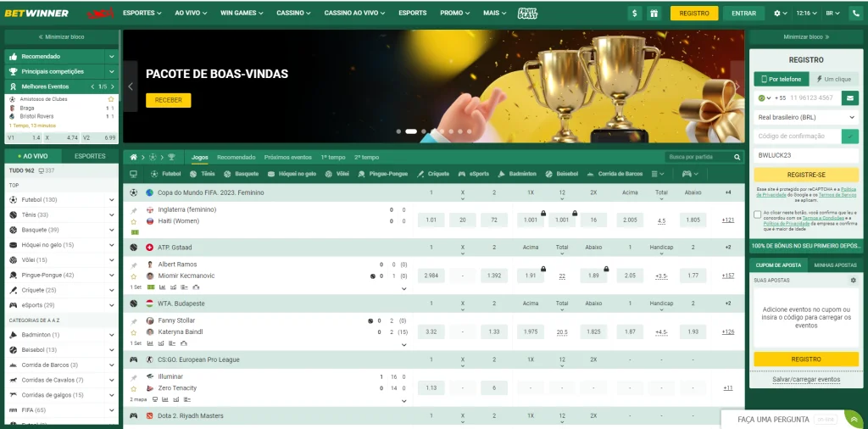This screenshot has height=429, width=868.
Task: Choose Por telefone registration method
Action: [781, 79]
